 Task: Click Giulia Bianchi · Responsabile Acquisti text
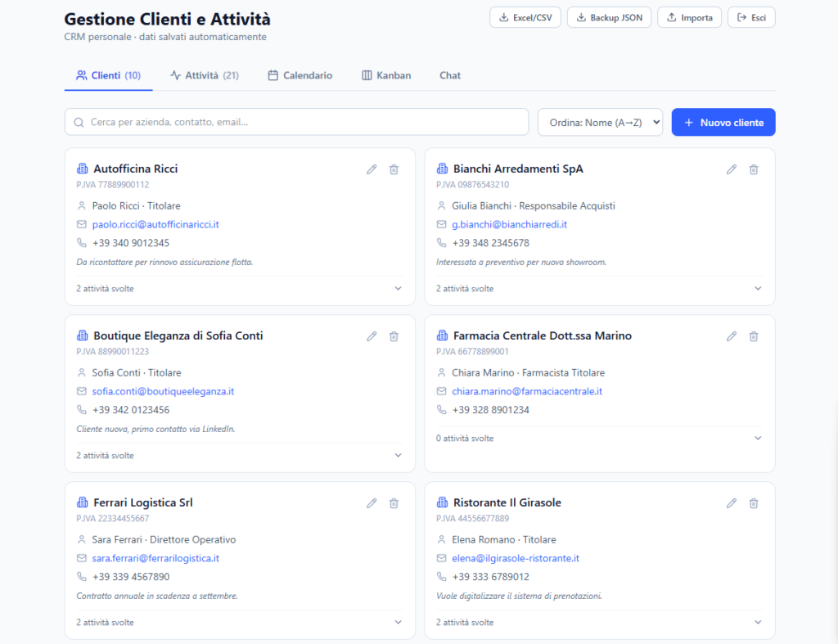pyautogui.click(x=534, y=205)
